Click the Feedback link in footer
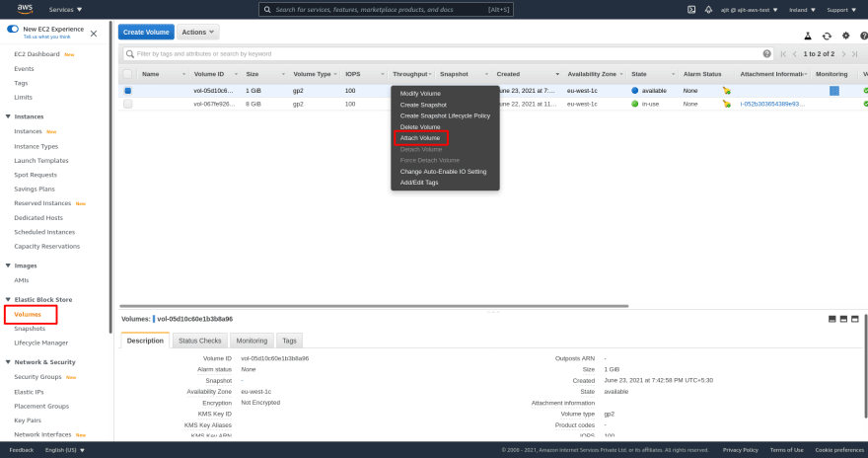Viewport: 868px width, 458px height. tap(22, 450)
